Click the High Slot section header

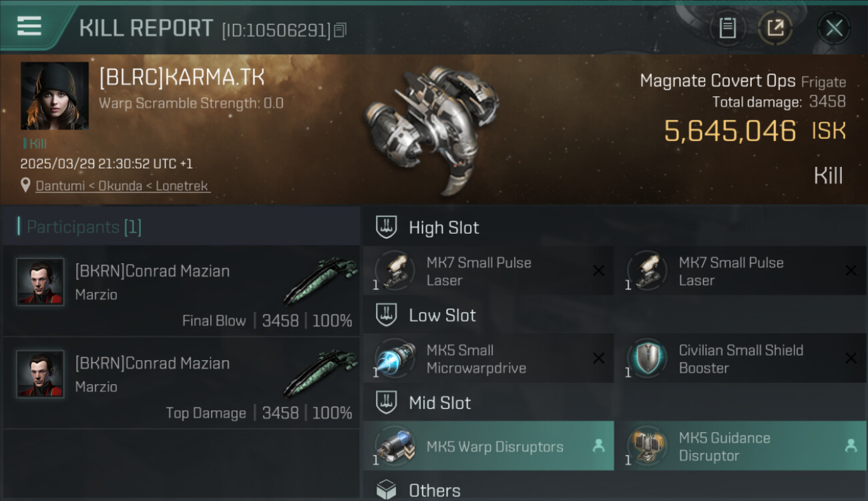coord(443,228)
